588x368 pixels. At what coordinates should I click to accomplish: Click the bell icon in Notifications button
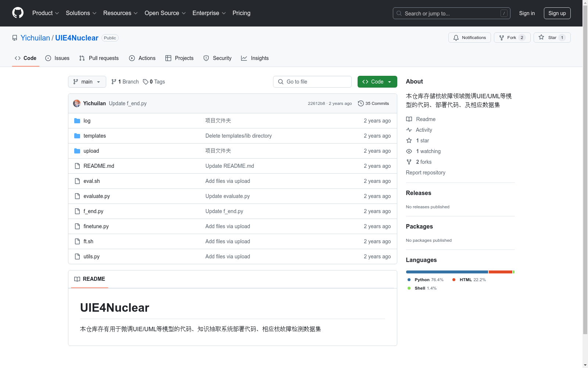point(456,38)
